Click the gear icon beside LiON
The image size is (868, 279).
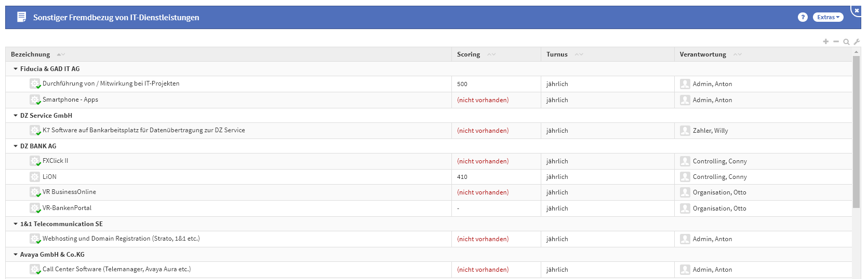point(35,177)
